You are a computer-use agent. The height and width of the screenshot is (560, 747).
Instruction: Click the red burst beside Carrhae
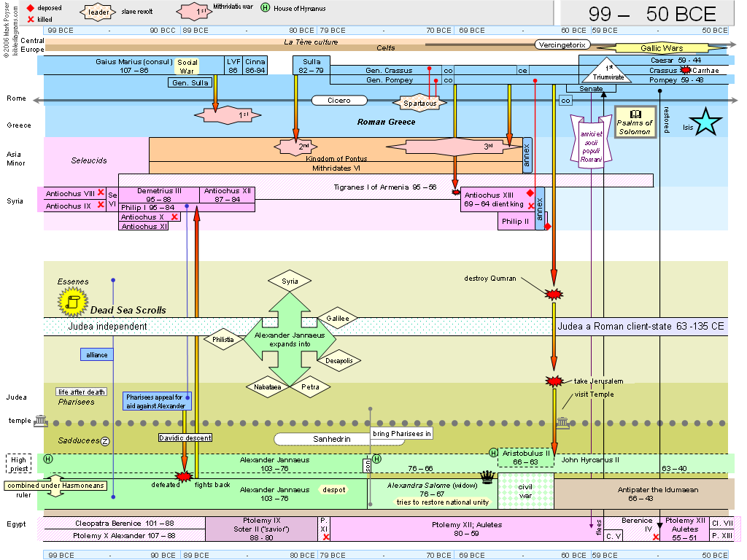click(x=685, y=70)
